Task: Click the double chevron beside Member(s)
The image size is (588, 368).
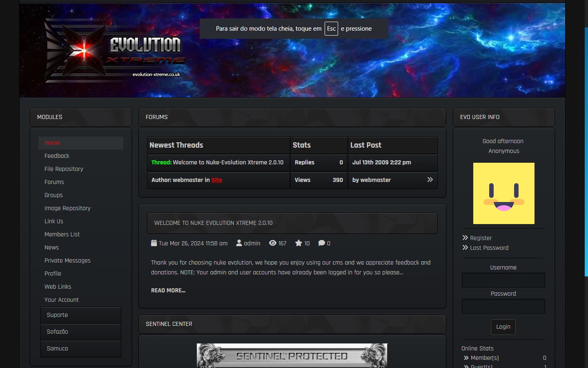Action: click(x=466, y=358)
